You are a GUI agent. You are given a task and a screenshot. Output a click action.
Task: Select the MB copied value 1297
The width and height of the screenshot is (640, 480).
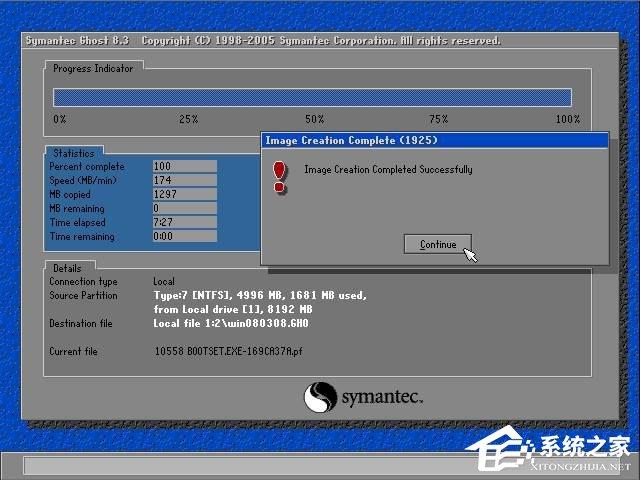[184, 194]
